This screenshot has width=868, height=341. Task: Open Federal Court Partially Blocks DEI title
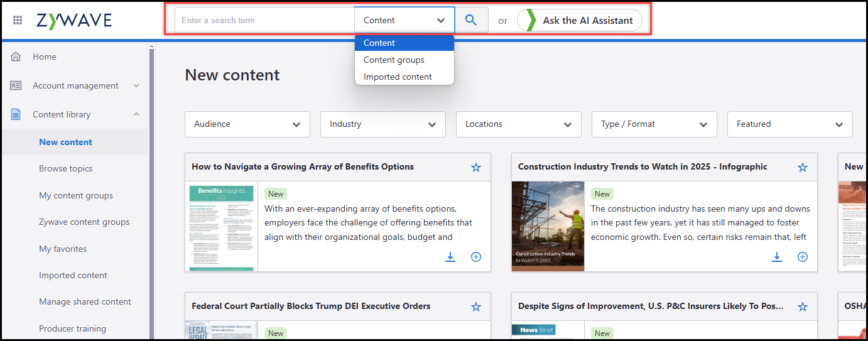pos(311,306)
